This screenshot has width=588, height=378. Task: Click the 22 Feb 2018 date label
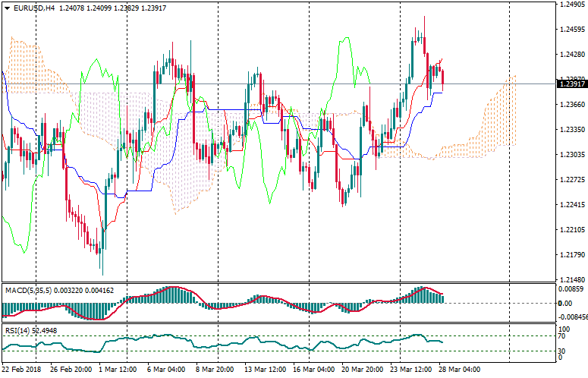[21, 370]
